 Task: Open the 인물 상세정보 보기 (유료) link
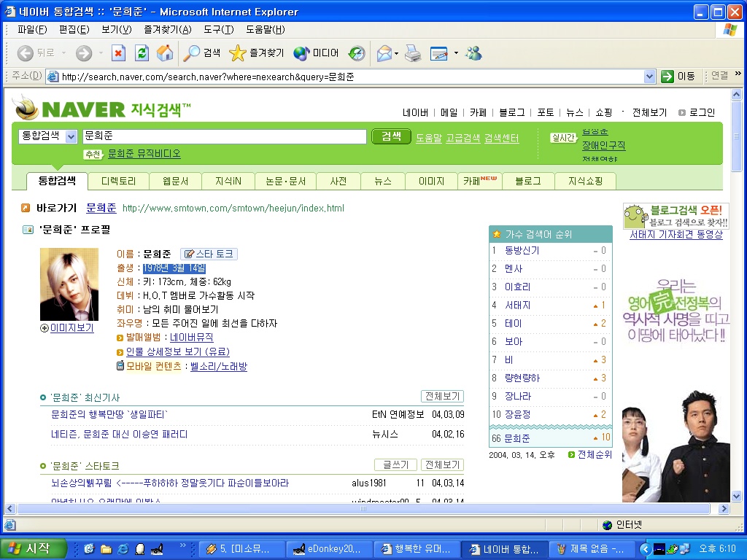tap(178, 351)
